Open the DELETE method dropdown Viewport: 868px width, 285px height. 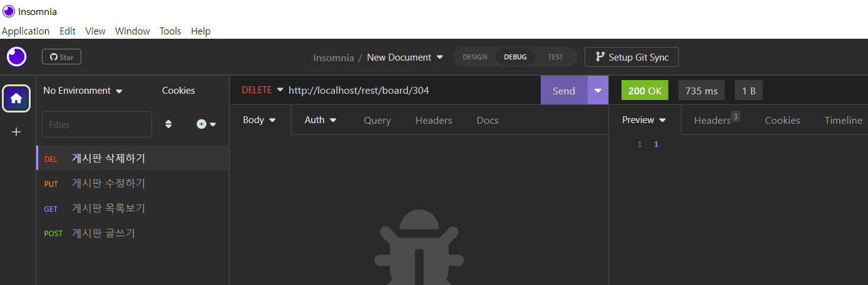click(x=262, y=90)
